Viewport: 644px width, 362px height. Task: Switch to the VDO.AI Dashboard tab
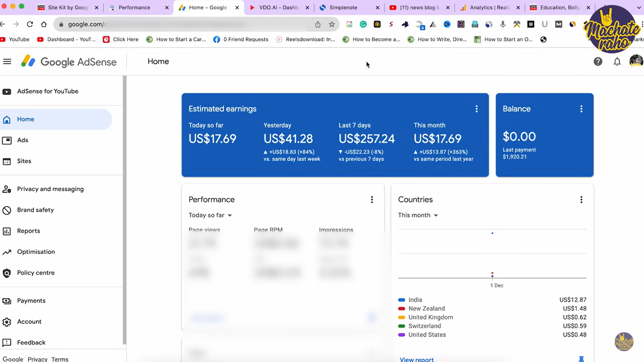pyautogui.click(x=279, y=8)
